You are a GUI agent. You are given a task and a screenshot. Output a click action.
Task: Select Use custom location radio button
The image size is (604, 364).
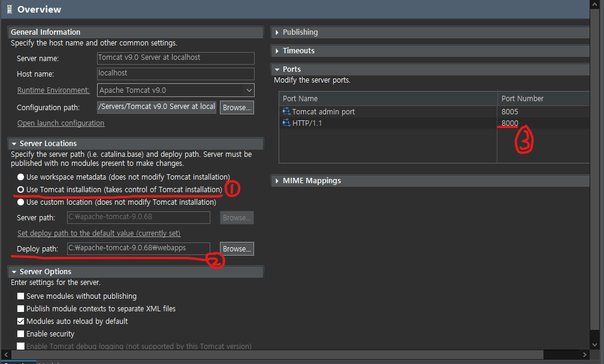point(20,202)
